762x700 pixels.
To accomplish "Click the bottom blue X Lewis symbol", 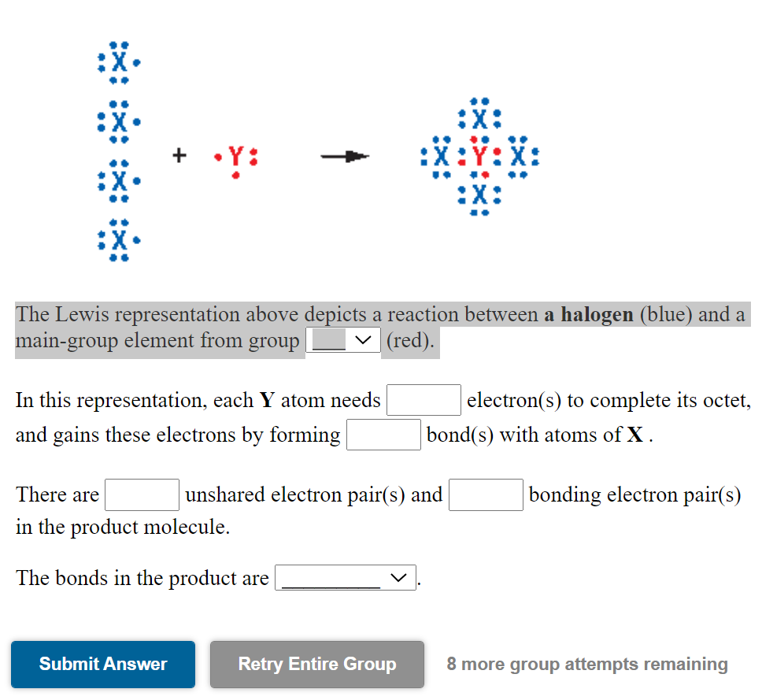I will pyautogui.click(x=118, y=240).
